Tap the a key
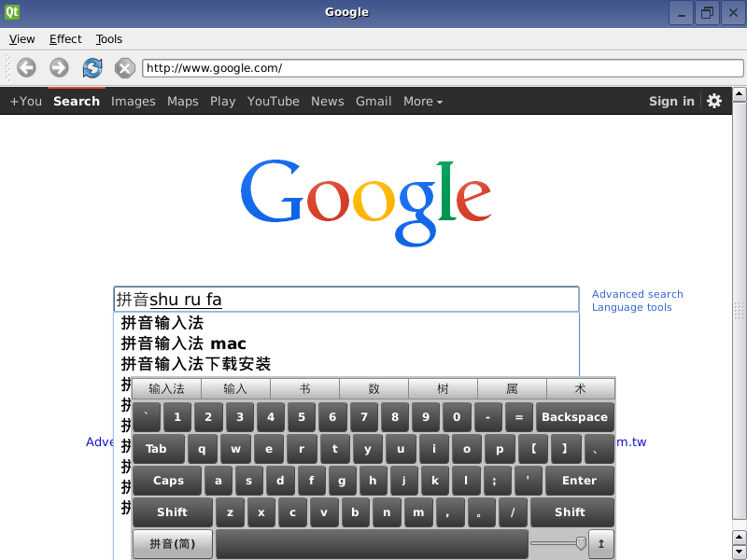 pos(218,480)
